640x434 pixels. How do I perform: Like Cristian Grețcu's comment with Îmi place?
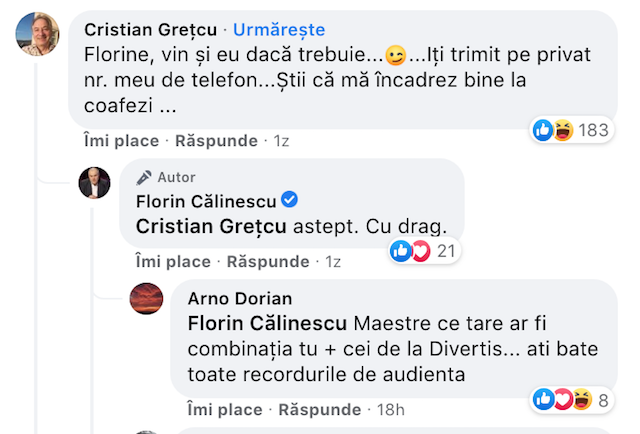pyautogui.click(x=121, y=141)
